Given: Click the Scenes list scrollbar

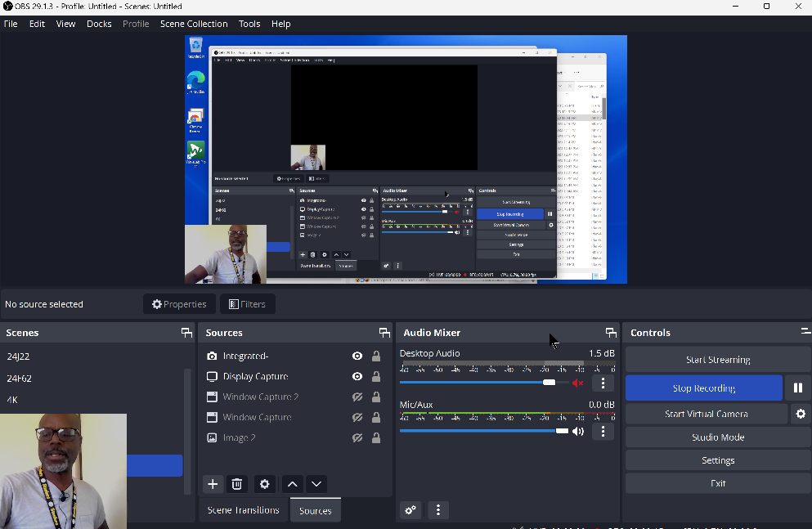Looking at the screenshot, I should coord(187,432).
